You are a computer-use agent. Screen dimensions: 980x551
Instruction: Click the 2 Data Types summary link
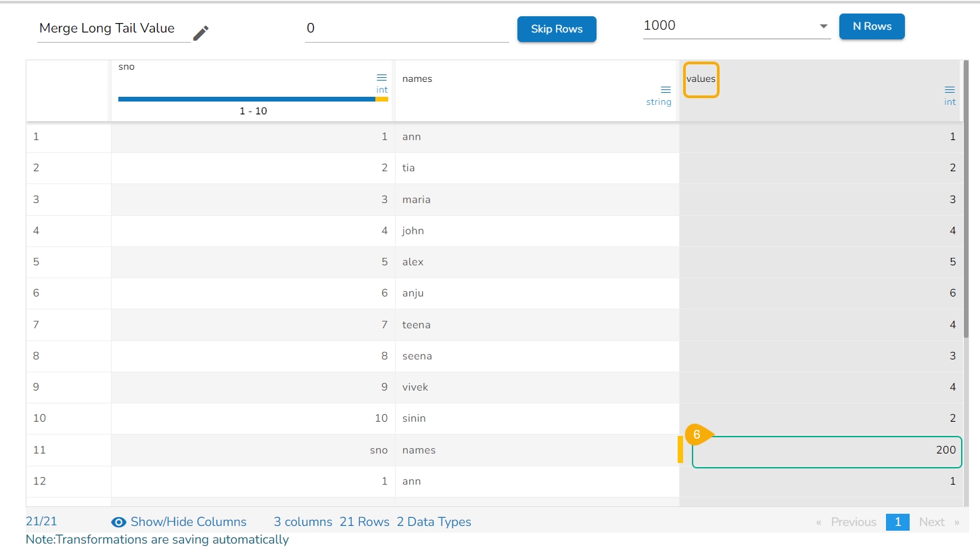click(x=434, y=522)
